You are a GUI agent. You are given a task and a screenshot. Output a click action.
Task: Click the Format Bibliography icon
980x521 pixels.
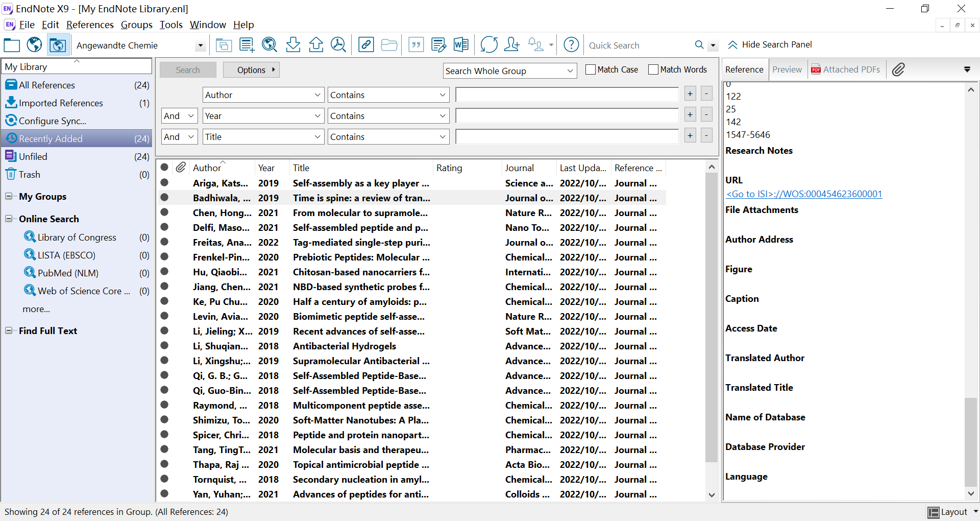pyautogui.click(x=438, y=45)
